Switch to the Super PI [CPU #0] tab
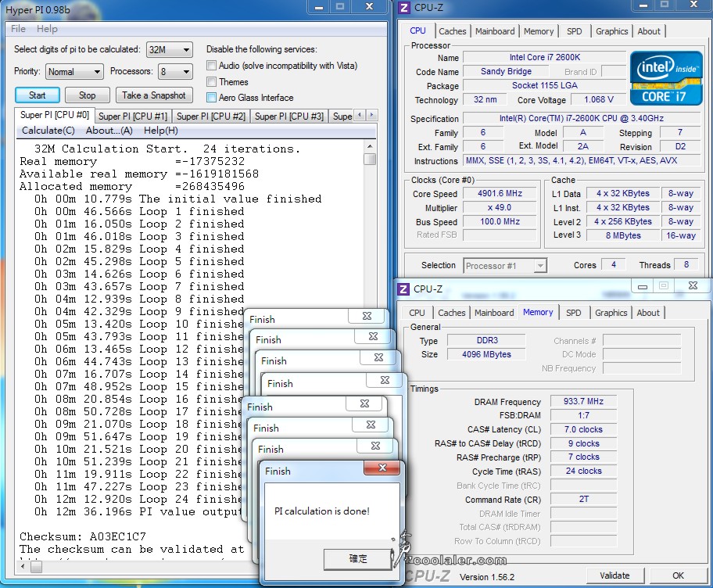 coord(54,115)
